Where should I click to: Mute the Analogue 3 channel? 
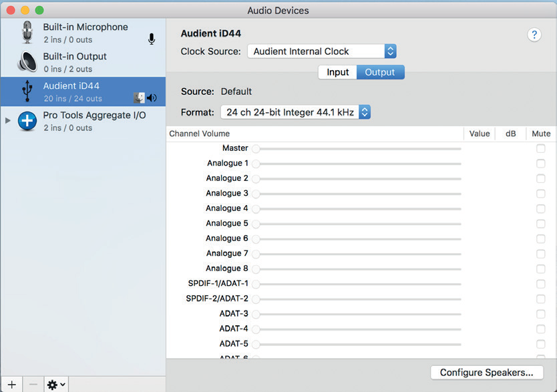[x=541, y=194]
